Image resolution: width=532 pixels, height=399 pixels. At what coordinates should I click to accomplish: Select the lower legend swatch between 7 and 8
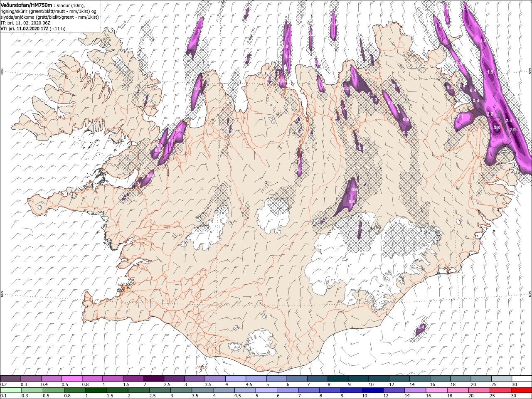[x=308, y=390]
